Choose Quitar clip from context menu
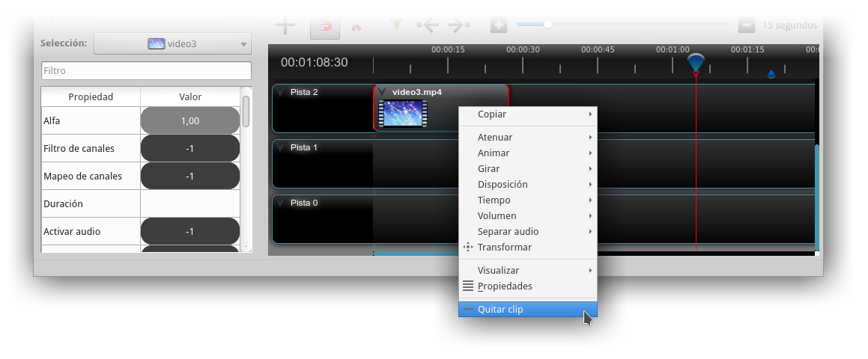868x359 pixels. [x=527, y=309]
